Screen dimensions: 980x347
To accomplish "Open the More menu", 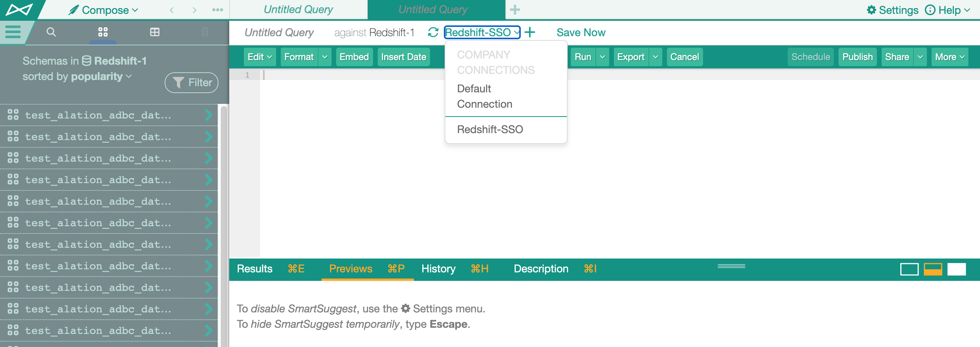I will 950,57.
